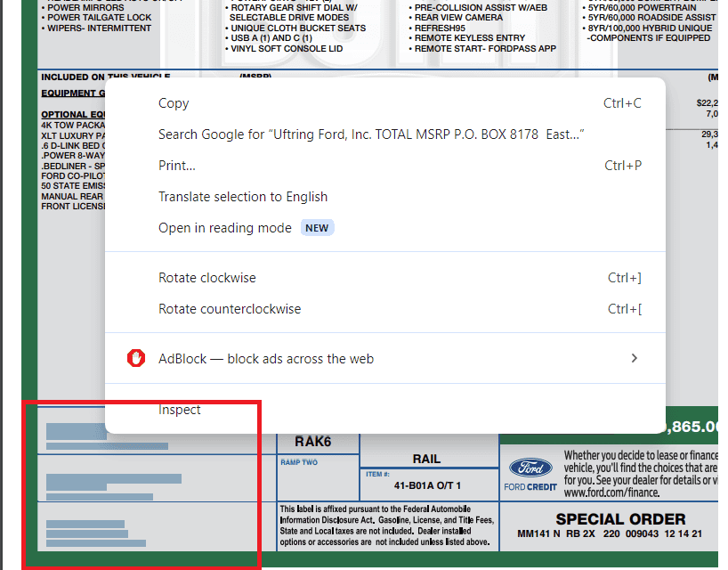Click the REMOTE START- FORDPASS APP line
The image size is (728, 570).
pos(485,48)
